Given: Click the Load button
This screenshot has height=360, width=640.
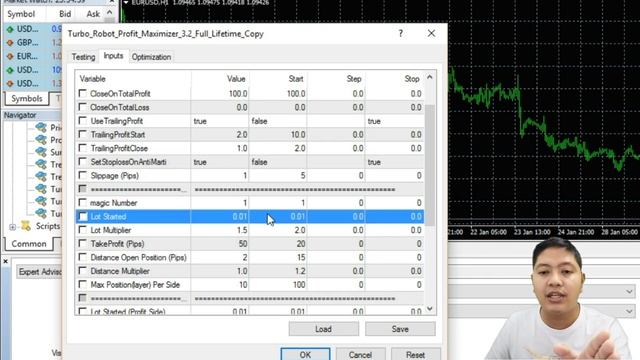Looking at the screenshot, I should 323,329.
